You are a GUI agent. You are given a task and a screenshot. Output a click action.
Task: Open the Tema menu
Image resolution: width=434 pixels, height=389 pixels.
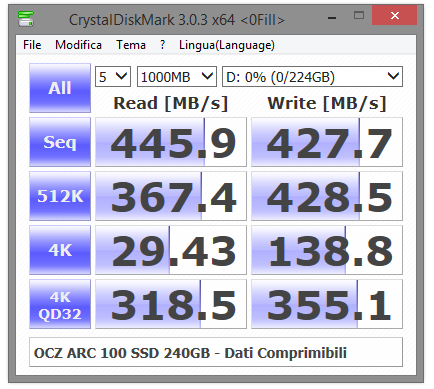[131, 45]
